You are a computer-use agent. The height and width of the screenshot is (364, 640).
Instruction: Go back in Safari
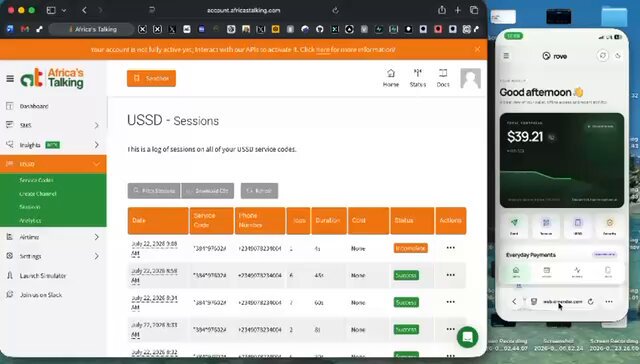[84, 10]
